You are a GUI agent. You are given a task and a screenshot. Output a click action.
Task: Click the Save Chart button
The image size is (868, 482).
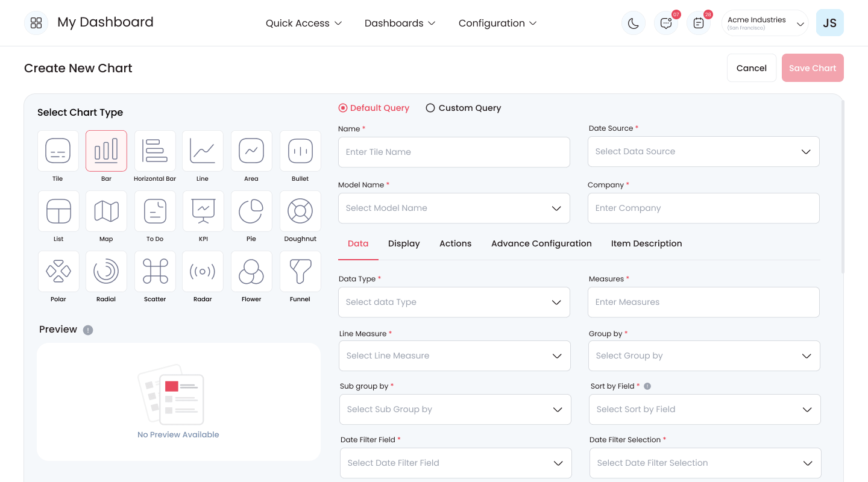pyautogui.click(x=813, y=68)
